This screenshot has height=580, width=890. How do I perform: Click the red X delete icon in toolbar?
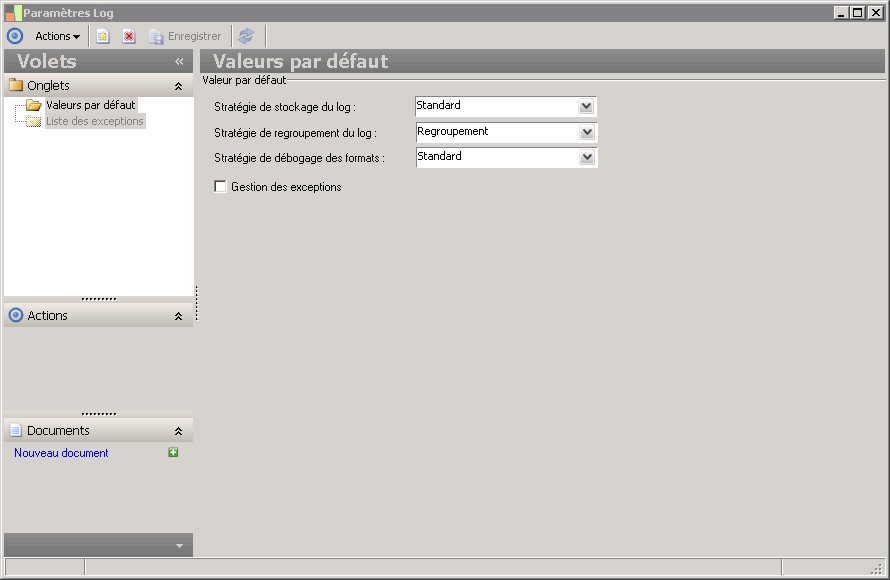129,36
